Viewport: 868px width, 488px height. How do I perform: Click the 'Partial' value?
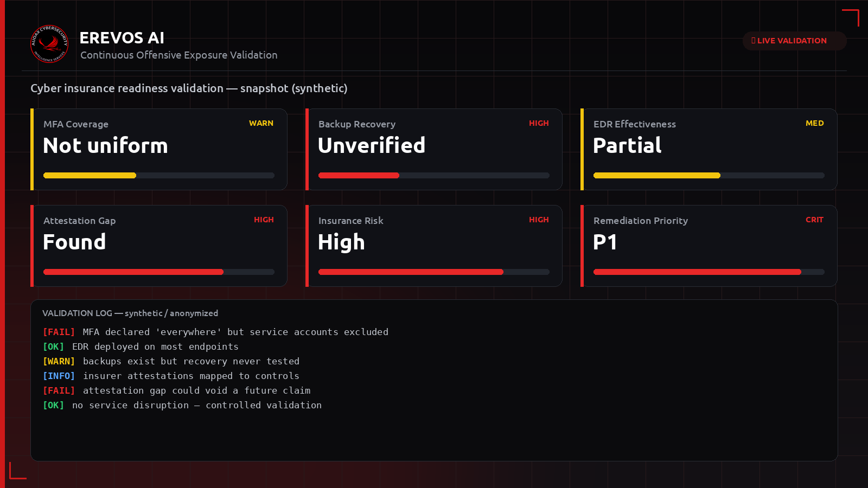point(628,146)
